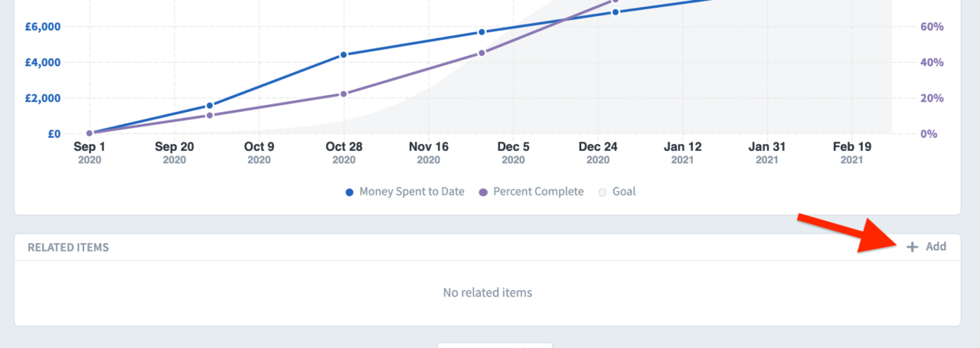Click the Feb 19 2021 axis label
The width and height of the screenshot is (980, 348).
(x=852, y=152)
